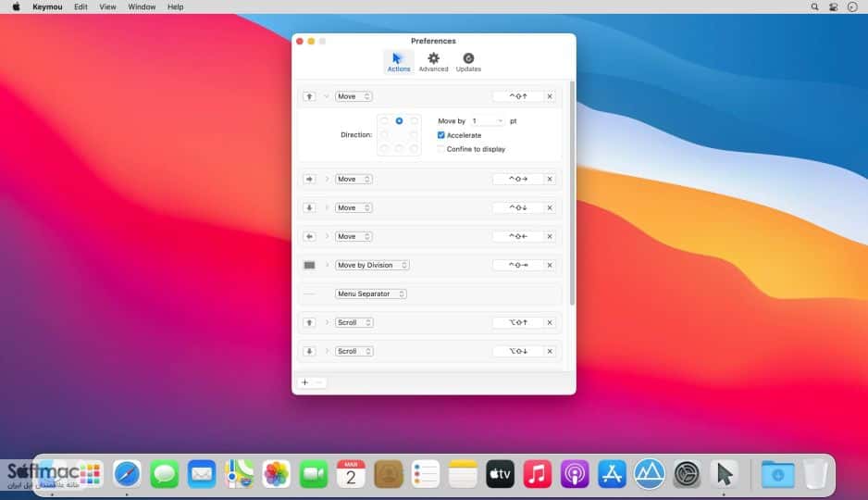The height and width of the screenshot is (500, 868).
Task: Remove the Move up action with its X
Action: (550, 96)
